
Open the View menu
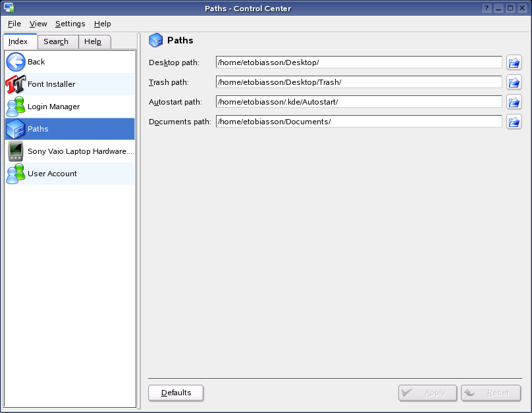(38, 24)
